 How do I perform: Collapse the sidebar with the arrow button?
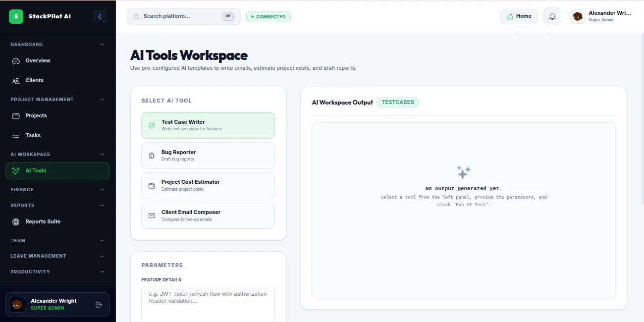click(x=100, y=16)
